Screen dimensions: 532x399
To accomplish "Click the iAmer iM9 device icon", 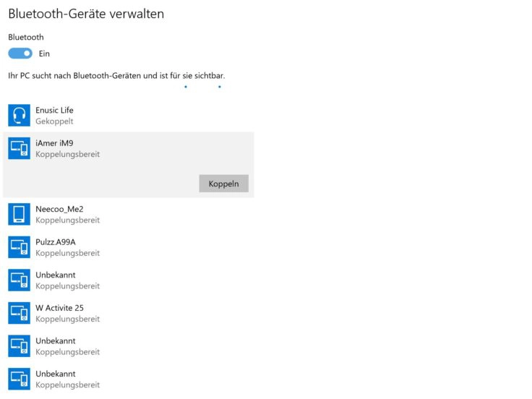I will click(x=19, y=148).
